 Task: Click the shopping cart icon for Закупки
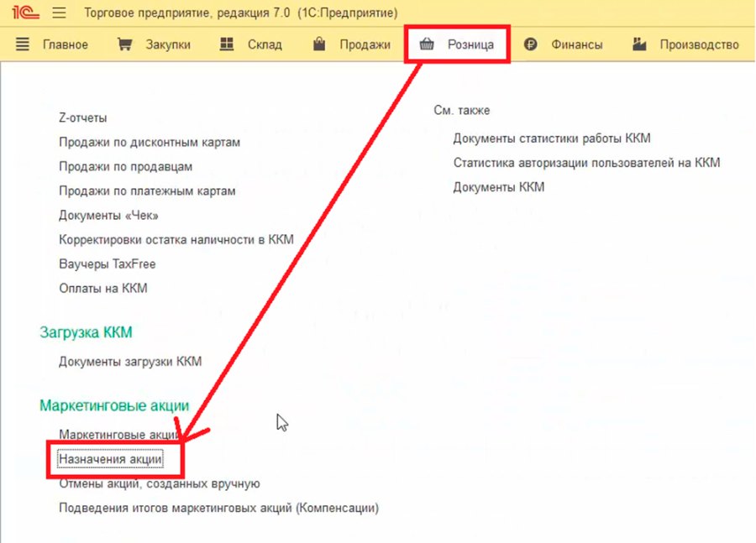(125, 44)
